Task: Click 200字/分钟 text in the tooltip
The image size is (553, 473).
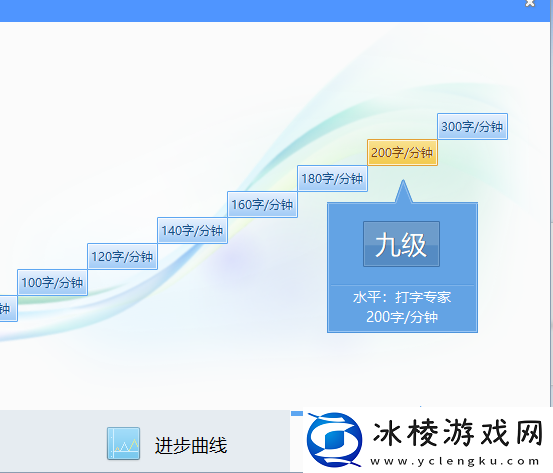Action: [402, 317]
